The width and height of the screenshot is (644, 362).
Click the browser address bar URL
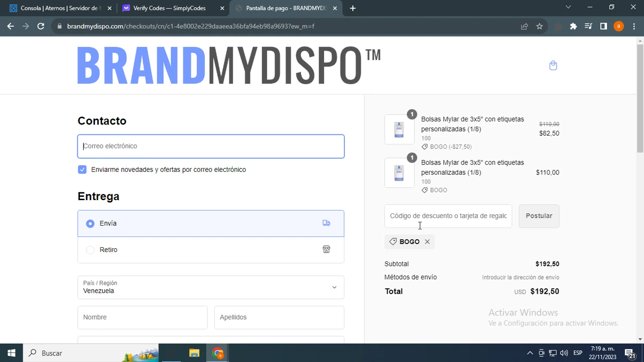pos(191,26)
